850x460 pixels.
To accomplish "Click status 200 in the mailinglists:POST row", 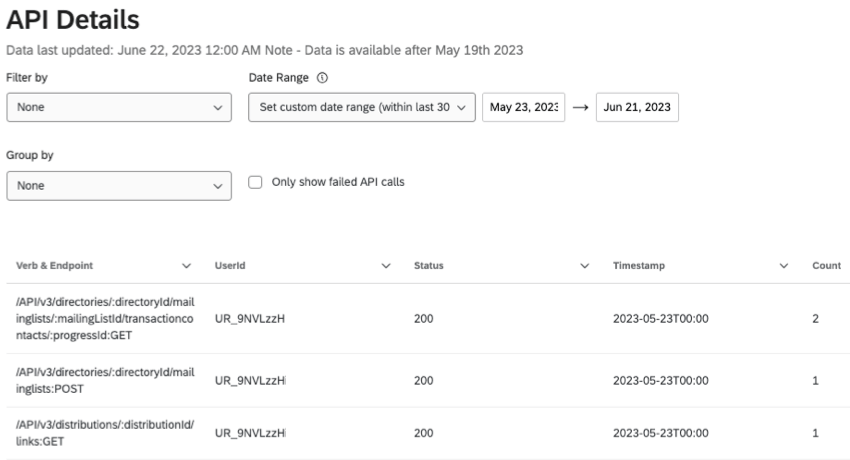I will click(x=423, y=380).
